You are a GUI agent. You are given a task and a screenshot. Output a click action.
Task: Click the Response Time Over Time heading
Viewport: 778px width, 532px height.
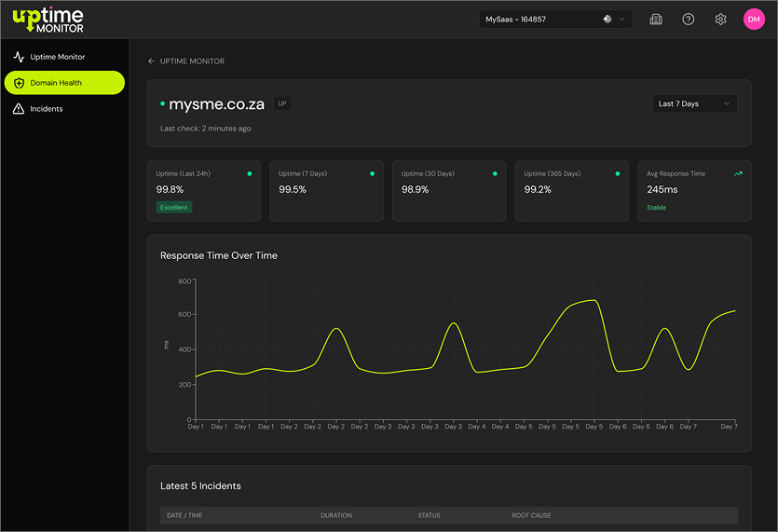(219, 255)
